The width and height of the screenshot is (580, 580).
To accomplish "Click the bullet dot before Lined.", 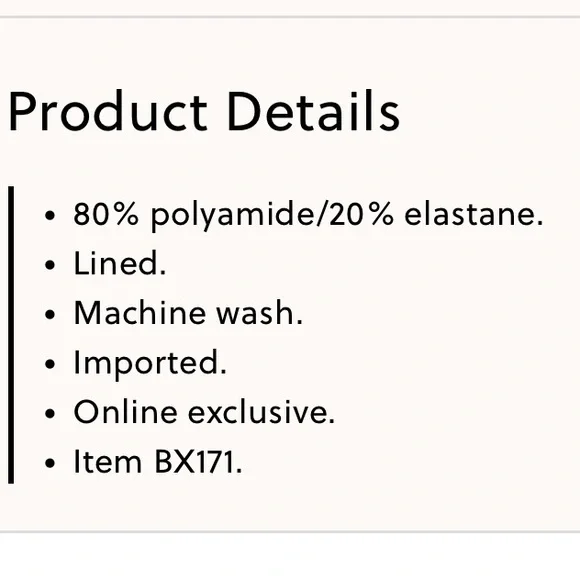I will coord(50,265).
